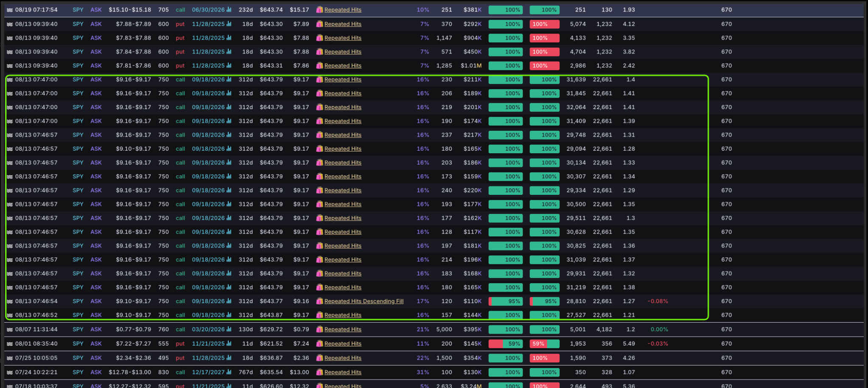The image size is (868, 388).
Task: Open the Repeated Hits Descending Fill link
Action: 364,301
